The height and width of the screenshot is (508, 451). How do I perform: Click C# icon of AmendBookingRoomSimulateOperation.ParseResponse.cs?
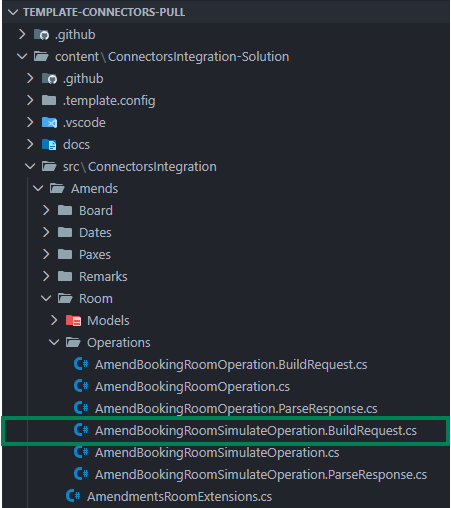pos(81,474)
